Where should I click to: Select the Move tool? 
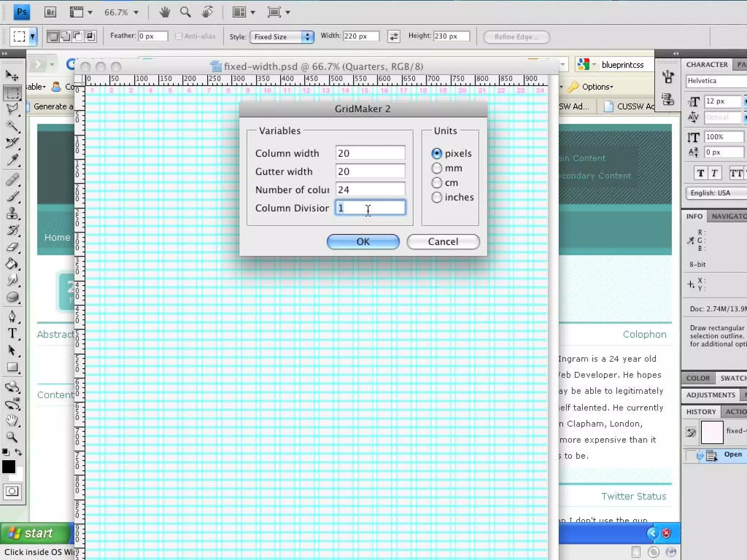click(x=12, y=75)
